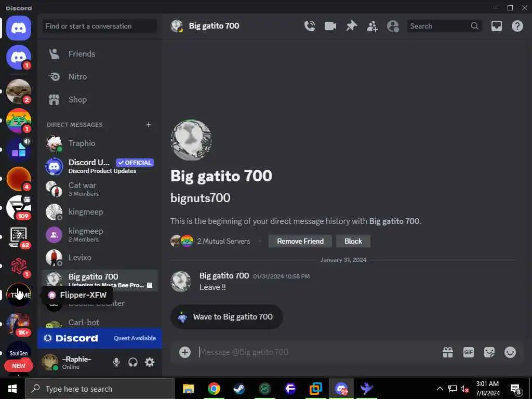Open the Friends tab
This screenshot has width=532, height=399.
[x=99, y=54]
